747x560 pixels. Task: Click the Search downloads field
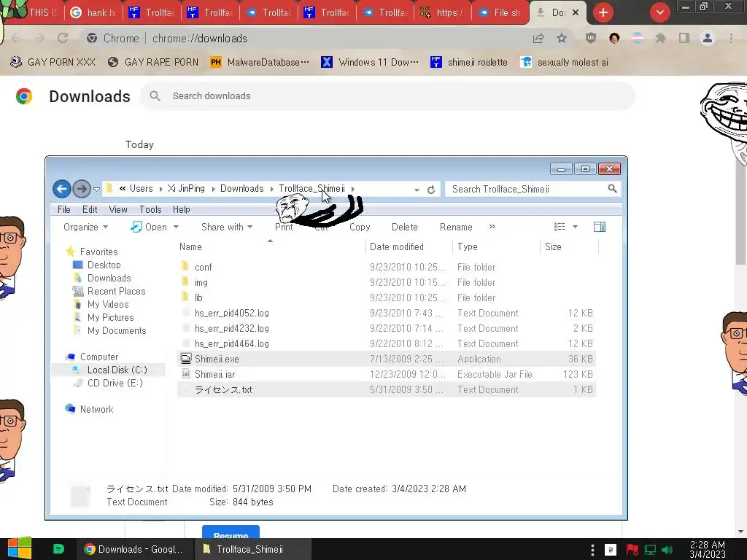click(x=388, y=96)
